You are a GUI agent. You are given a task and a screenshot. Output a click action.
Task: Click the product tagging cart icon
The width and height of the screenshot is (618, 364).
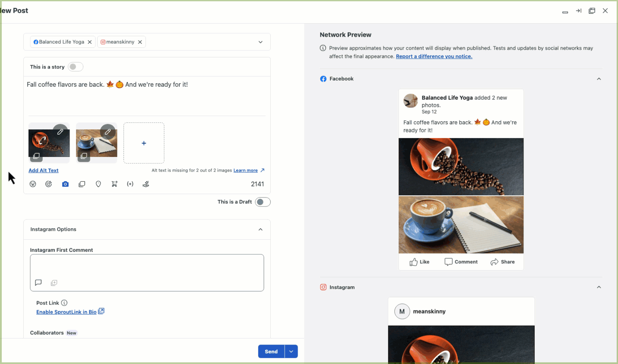[114, 184]
